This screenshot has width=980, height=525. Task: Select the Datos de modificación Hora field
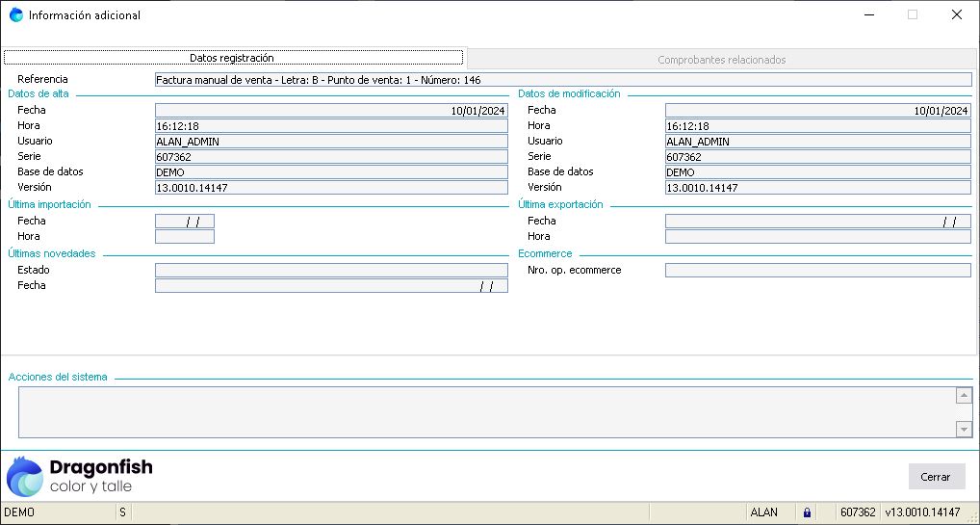pyautogui.click(x=818, y=126)
